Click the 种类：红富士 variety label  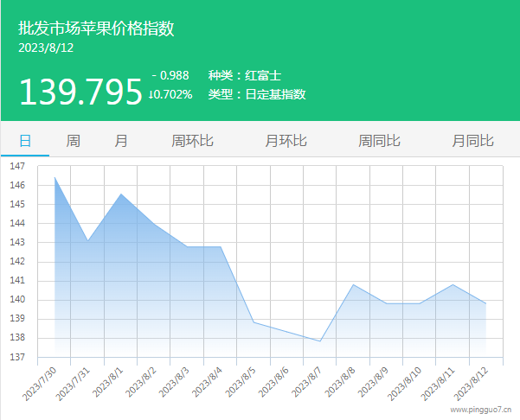245,75
